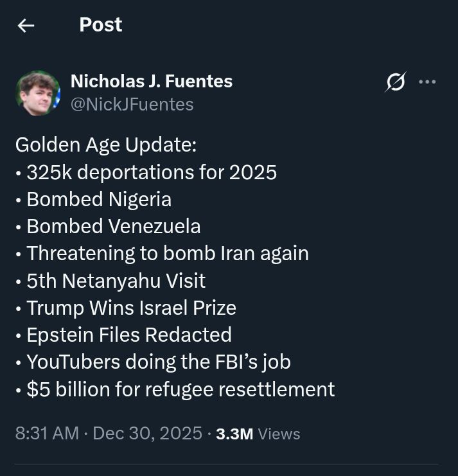Click "YouTubers doing the FBI's job" line
This screenshot has width=458, height=476.
(159, 362)
